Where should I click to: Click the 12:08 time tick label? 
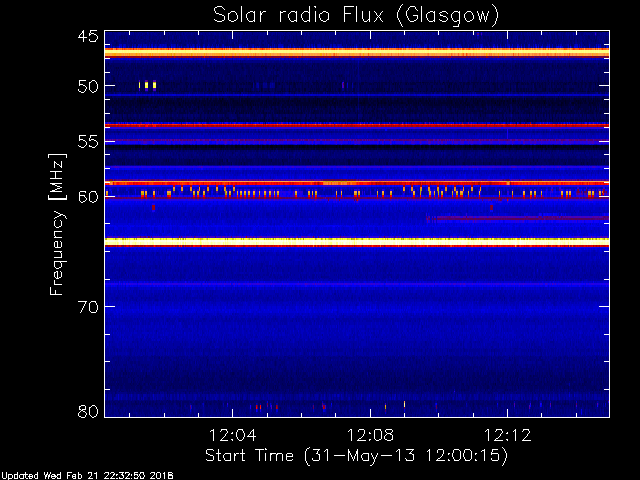click(370, 435)
